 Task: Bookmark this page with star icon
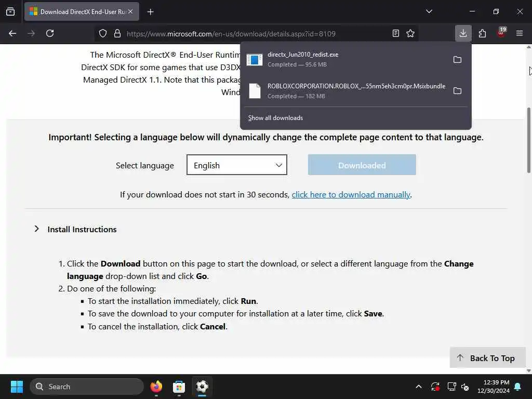coord(410,33)
